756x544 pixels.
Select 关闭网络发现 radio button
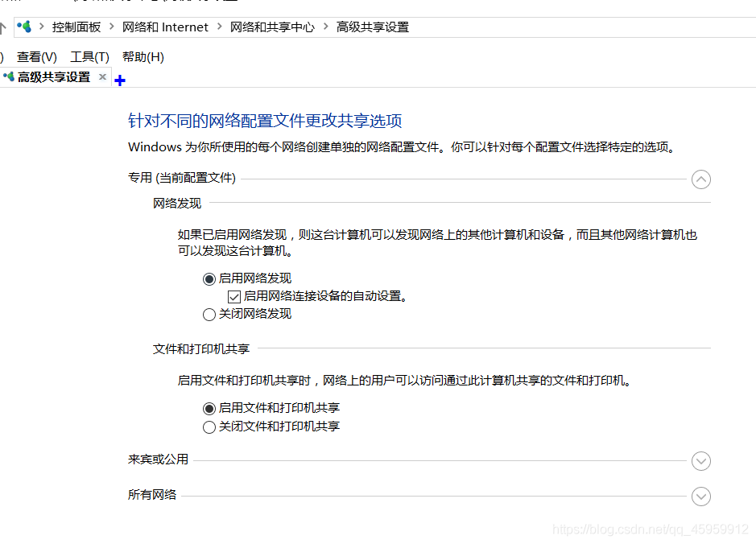209,315
